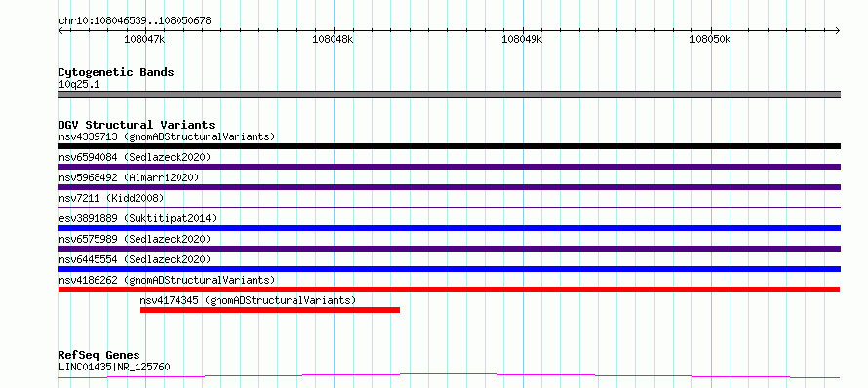Click the purple nsv6575989 variant bar
868x388 pixels.
449,249
